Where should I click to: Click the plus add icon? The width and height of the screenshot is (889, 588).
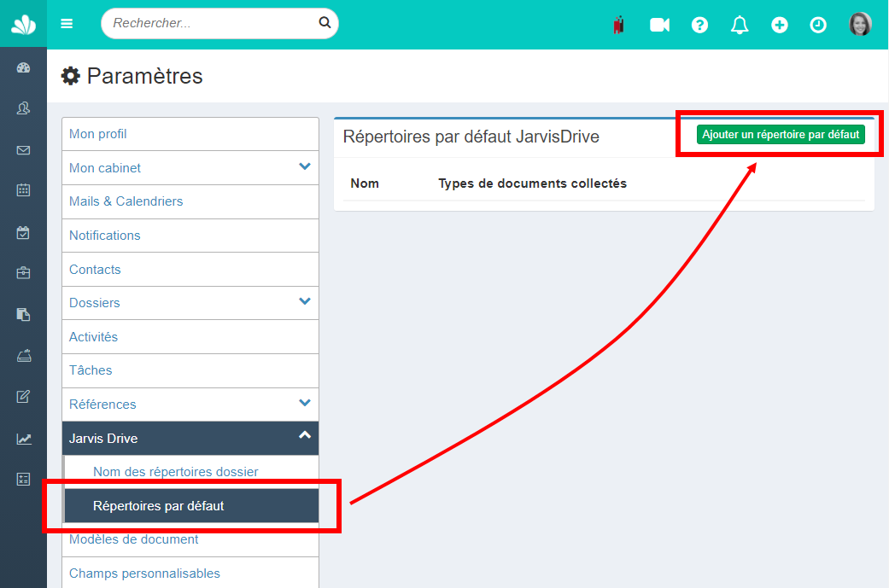780,25
